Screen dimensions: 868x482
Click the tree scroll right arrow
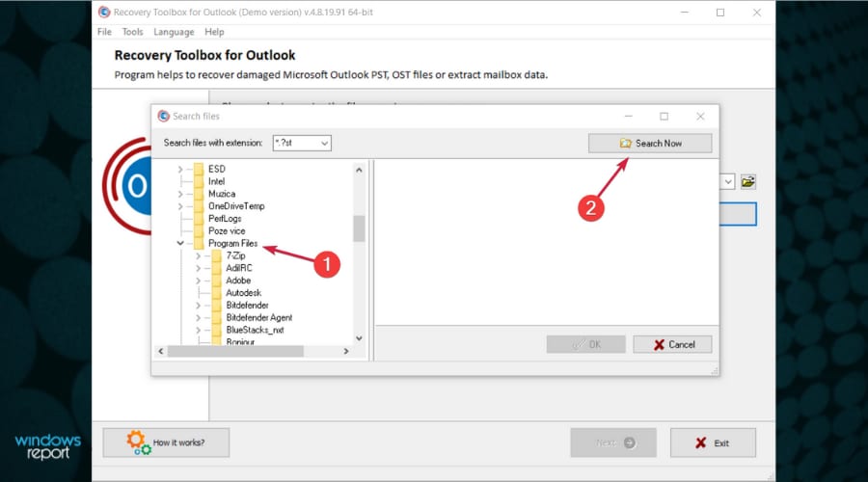coord(346,351)
